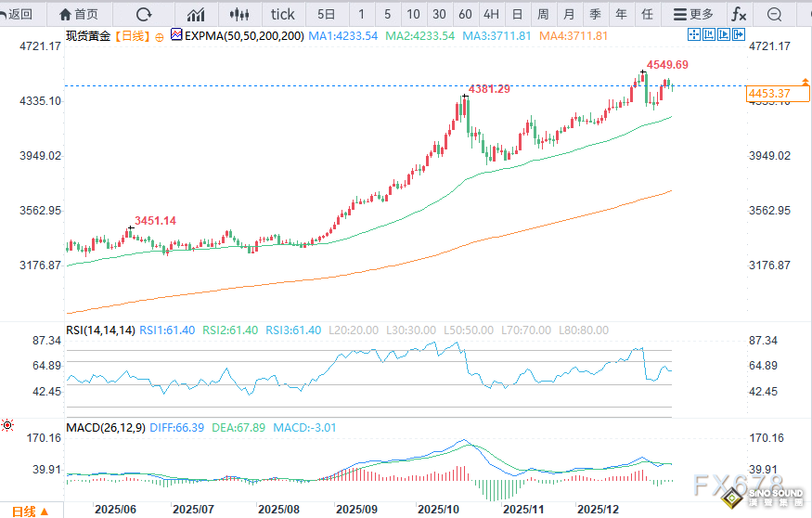Choose the 60 minute timeframe

(x=465, y=14)
